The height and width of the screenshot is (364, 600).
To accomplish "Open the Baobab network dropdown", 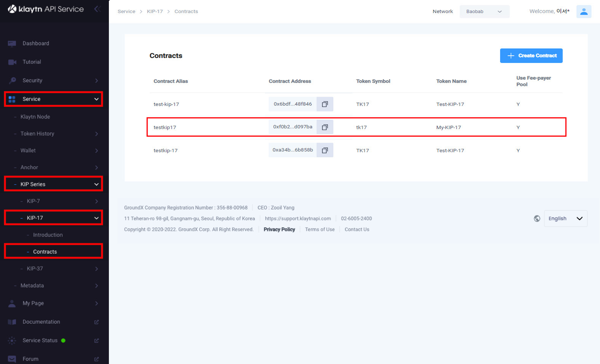I will coord(484,11).
